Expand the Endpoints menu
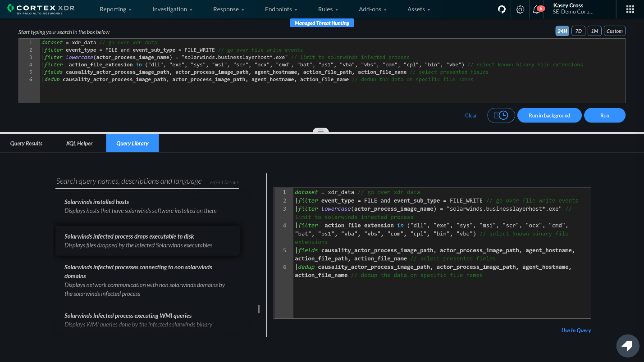The width and height of the screenshot is (644, 362). (x=281, y=9)
